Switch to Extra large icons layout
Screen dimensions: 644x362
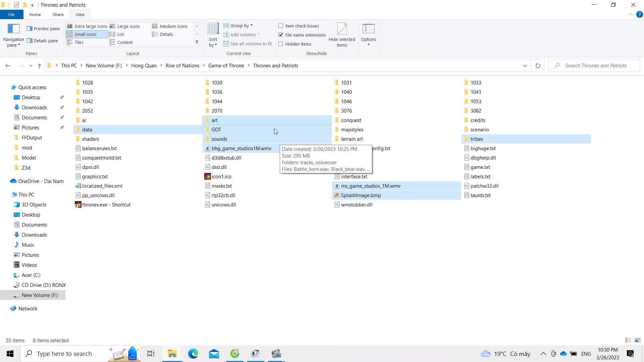(x=87, y=26)
